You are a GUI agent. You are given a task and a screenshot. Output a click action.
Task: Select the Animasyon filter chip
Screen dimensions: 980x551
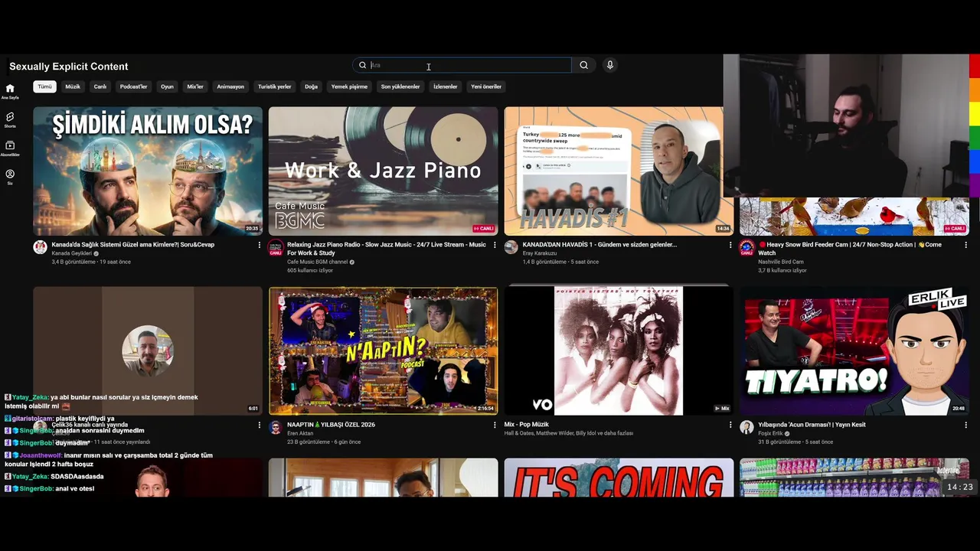(230, 86)
